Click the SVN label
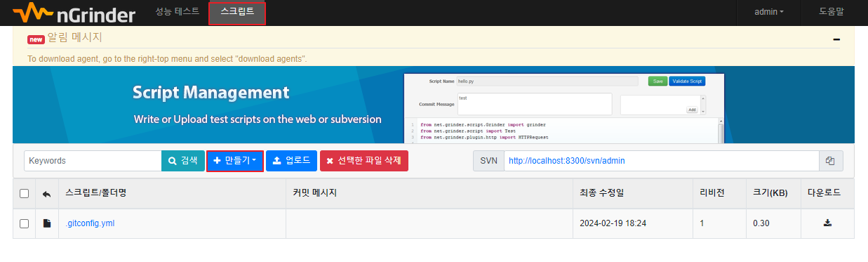 click(488, 161)
